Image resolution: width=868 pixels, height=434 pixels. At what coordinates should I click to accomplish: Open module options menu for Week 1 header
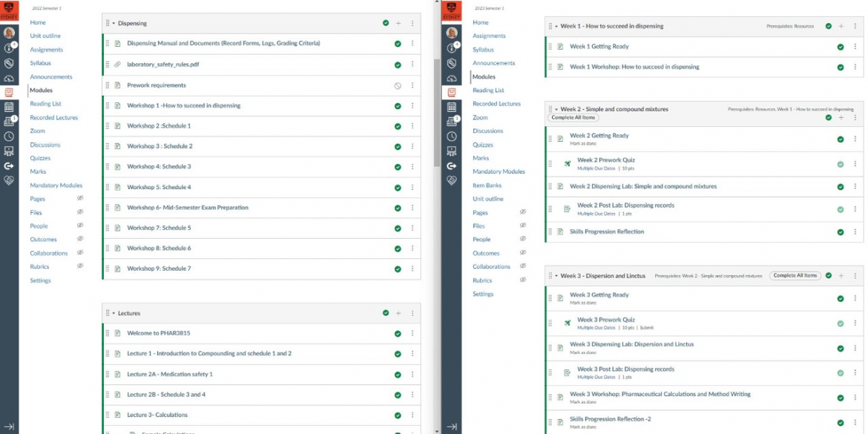tap(855, 26)
